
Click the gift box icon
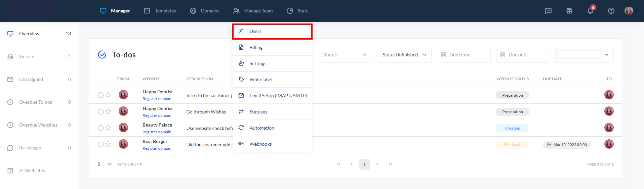[x=569, y=11]
